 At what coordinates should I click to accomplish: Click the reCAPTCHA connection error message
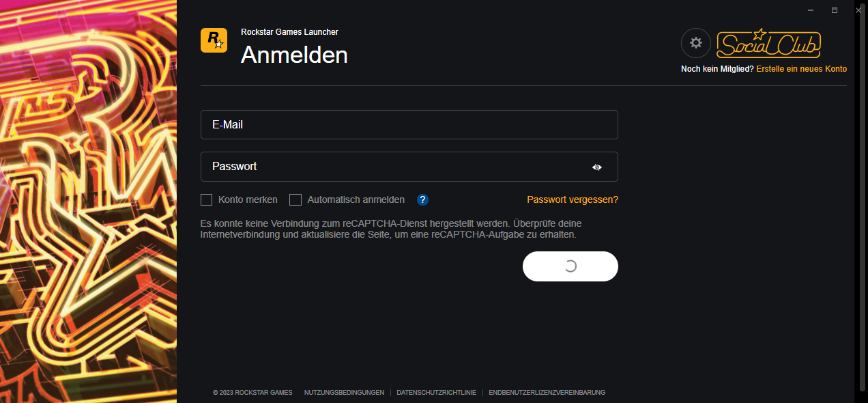click(x=390, y=229)
